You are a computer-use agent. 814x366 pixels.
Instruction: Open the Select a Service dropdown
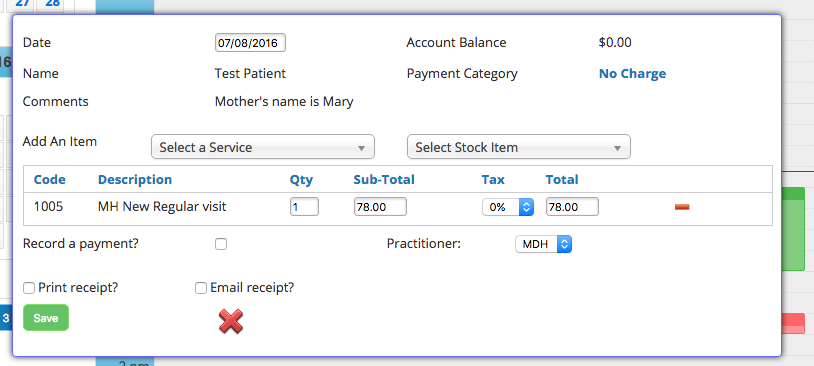263,147
